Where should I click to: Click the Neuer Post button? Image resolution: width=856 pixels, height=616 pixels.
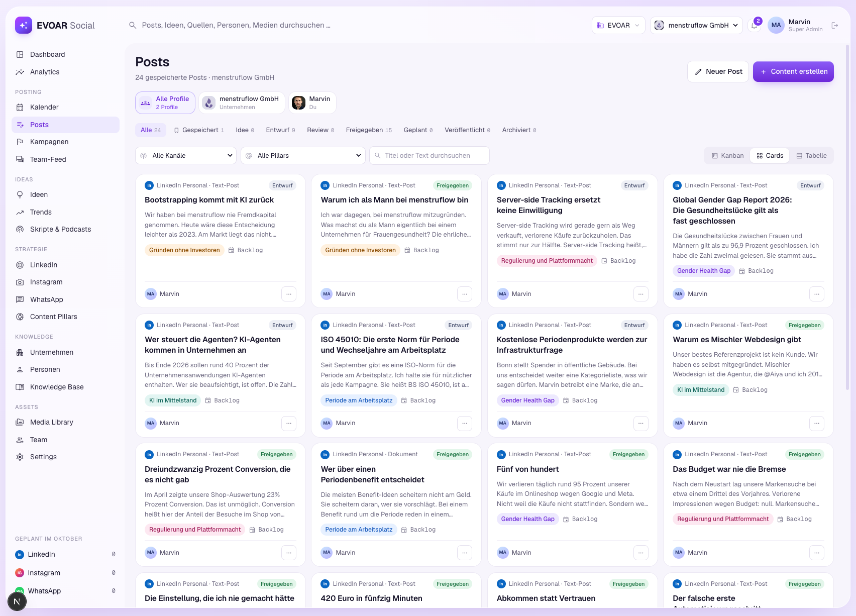pyautogui.click(x=718, y=72)
